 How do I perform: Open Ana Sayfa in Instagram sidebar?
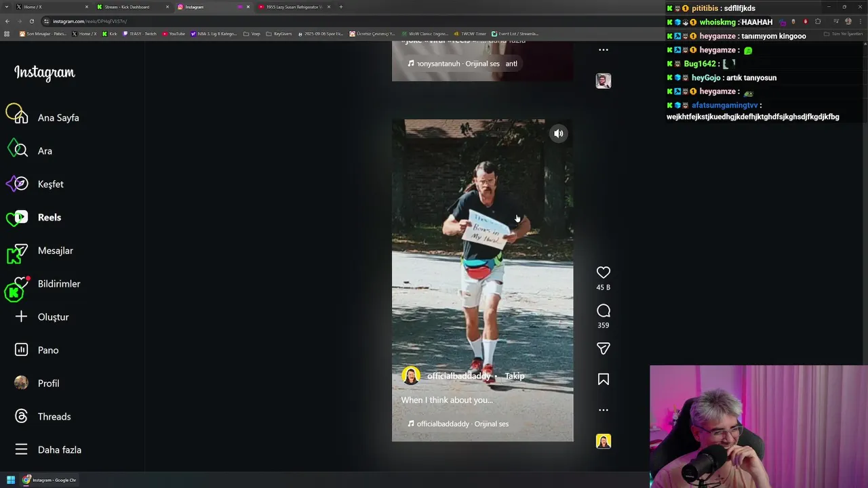click(x=46, y=117)
